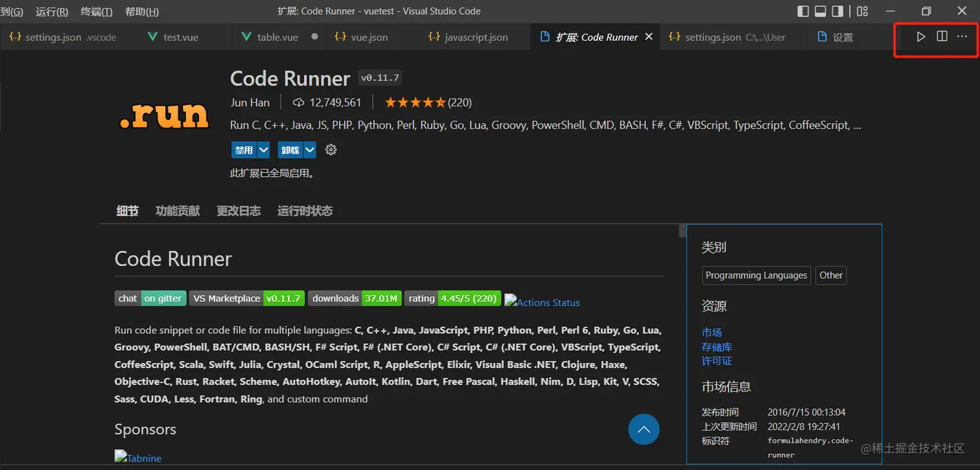Click the scroll-to-top arrow button

click(644, 429)
